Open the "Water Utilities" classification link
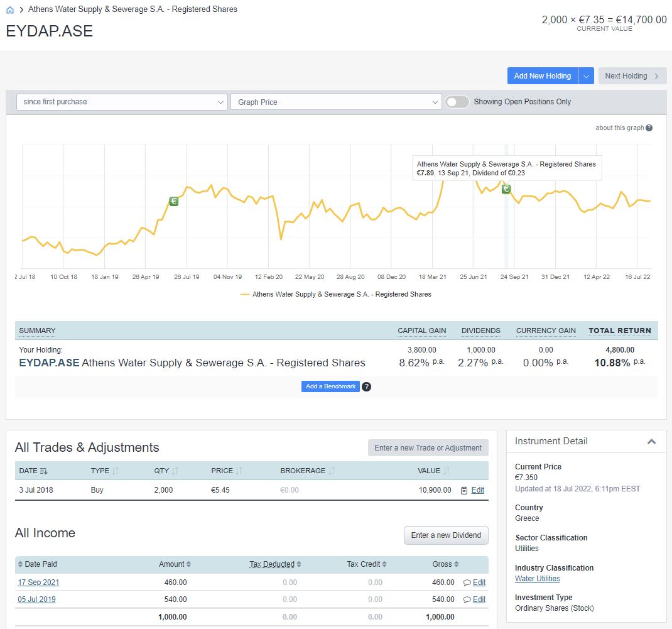672x629 pixels. pos(536,578)
